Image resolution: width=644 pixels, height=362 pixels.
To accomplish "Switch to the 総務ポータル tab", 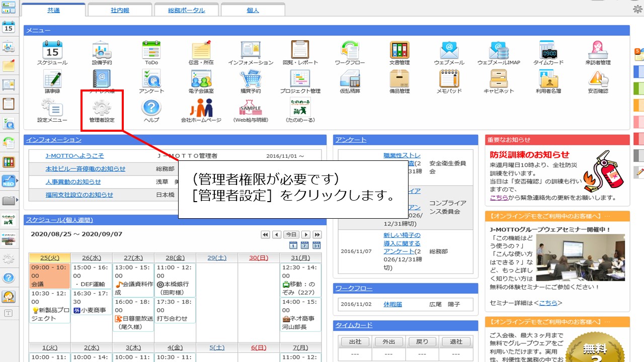I will pyautogui.click(x=186, y=10).
